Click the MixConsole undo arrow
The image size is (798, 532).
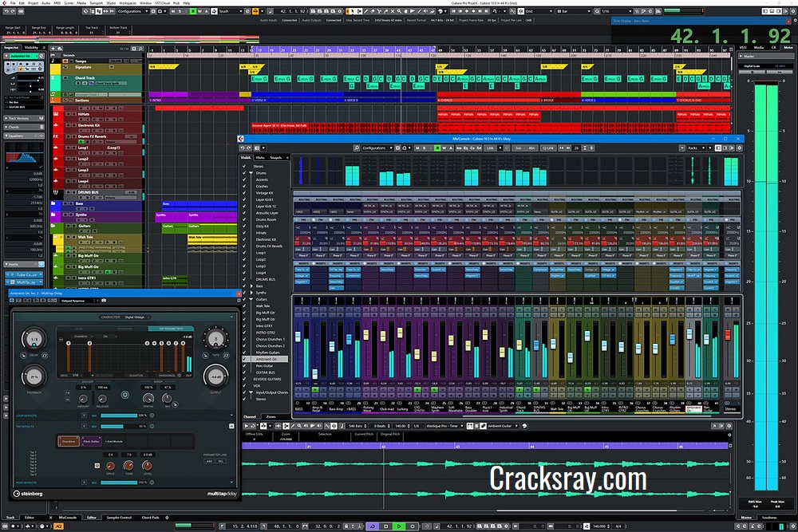point(243,148)
